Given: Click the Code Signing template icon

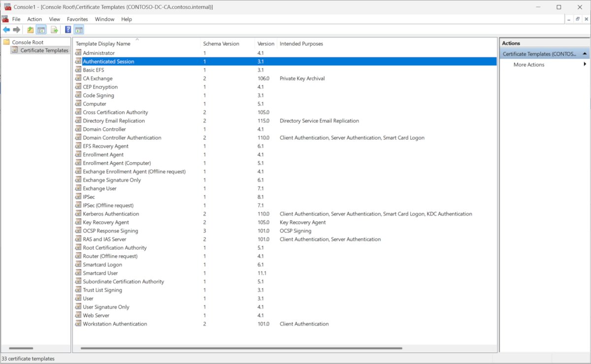Looking at the screenshot, I should (78, 95).
